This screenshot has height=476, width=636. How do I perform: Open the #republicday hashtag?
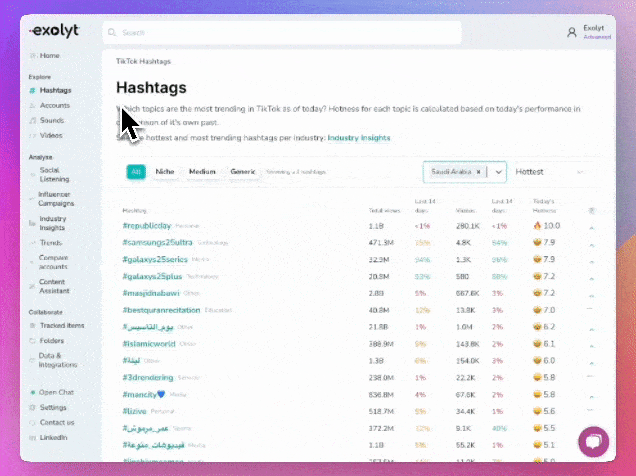pyautogui.click(x=147, y=226)
